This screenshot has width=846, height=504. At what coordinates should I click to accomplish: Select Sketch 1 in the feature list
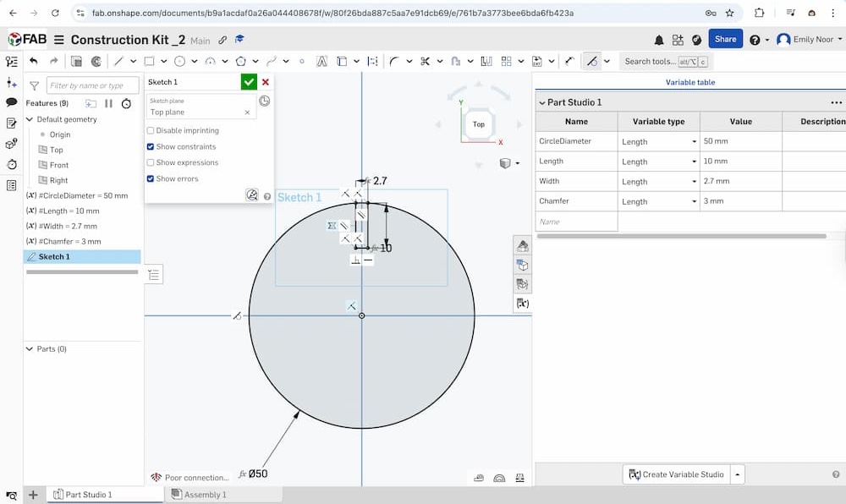[83, 256]
